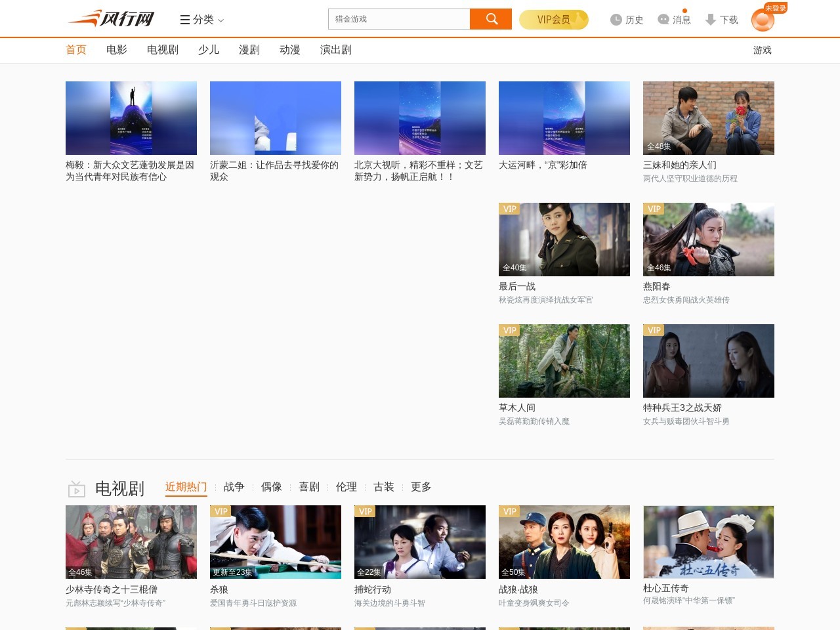
Task: Open the 杀狼 billiards thumbnail
Action: [x=276, y=542]
